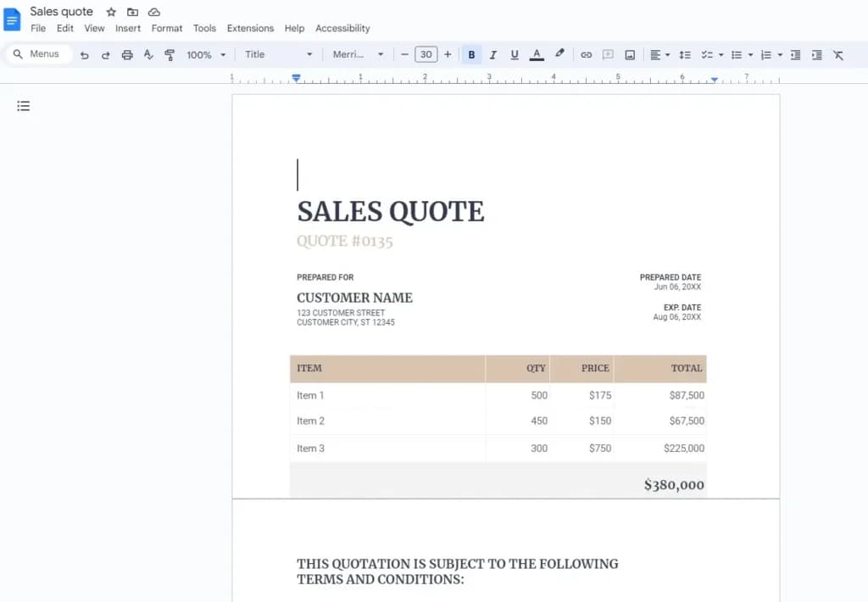Increase paragraph indent

(817, 55)
